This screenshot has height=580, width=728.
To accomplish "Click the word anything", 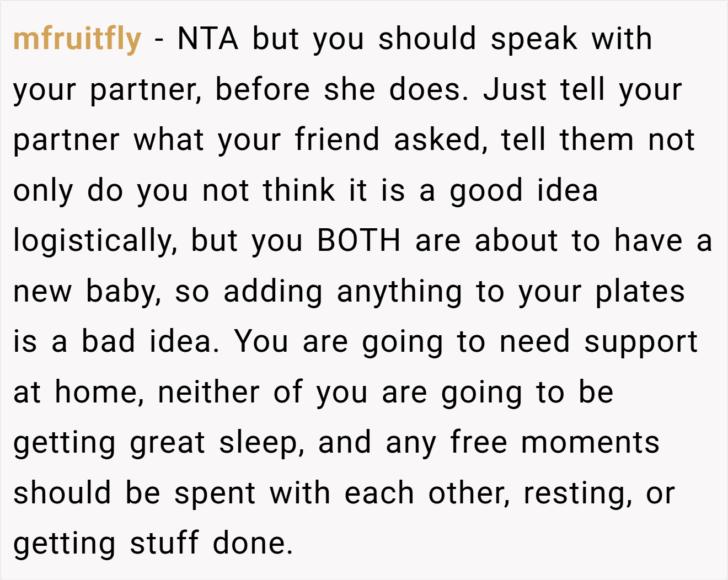I will 399,293.
